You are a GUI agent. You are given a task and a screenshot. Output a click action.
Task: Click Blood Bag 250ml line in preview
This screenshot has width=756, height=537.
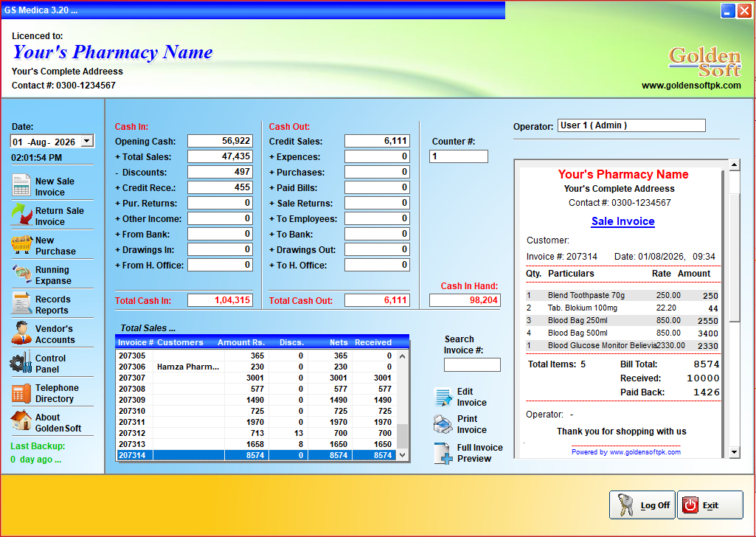click(x=623, y=320)
